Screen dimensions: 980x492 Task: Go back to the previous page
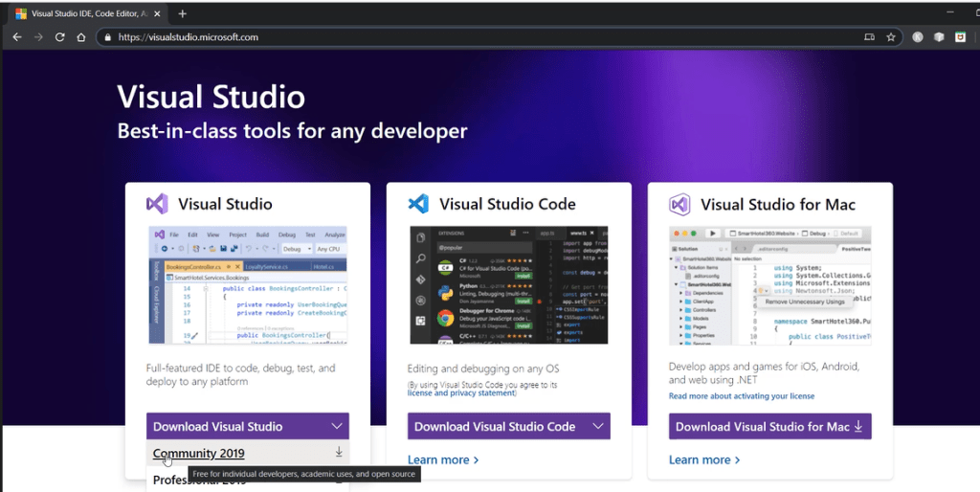pos(17,37)
